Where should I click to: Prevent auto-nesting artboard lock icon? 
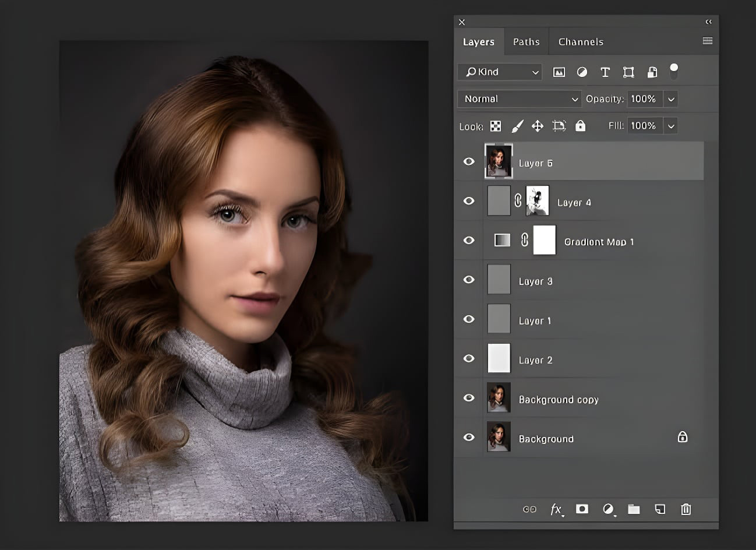(559, 126)
